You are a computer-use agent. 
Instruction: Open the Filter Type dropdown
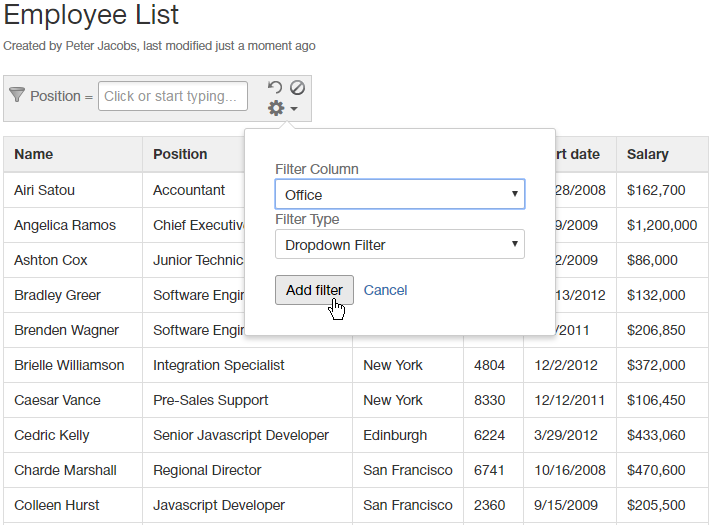click(399, 244)
